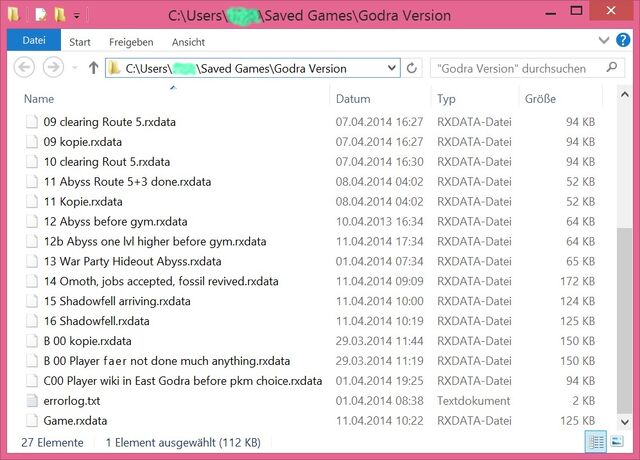Screen dimensions: 640x460
Task: Click file icon of 11 Kopie.rxdata
Action: 32,202
